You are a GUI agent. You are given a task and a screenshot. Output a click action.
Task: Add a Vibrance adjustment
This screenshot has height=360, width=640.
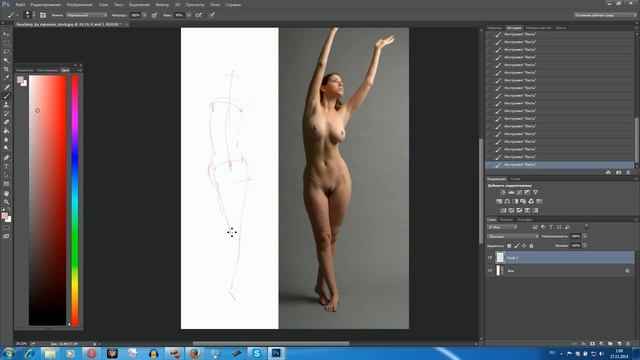(536, 192)
